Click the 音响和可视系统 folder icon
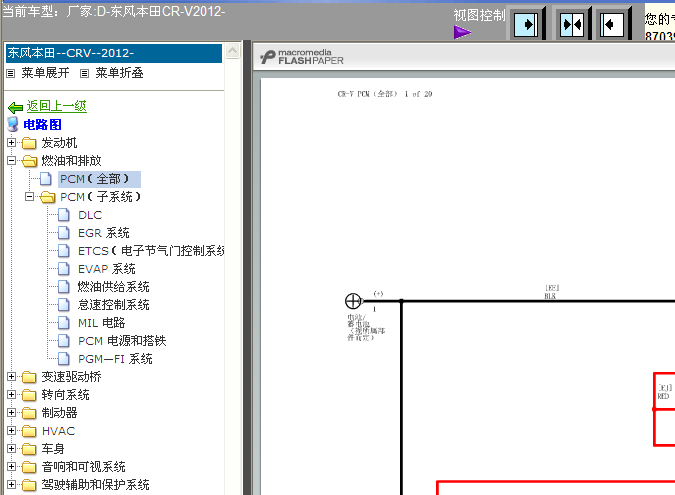This screenshot has width=675, height=495. click(x=29, y=467)
